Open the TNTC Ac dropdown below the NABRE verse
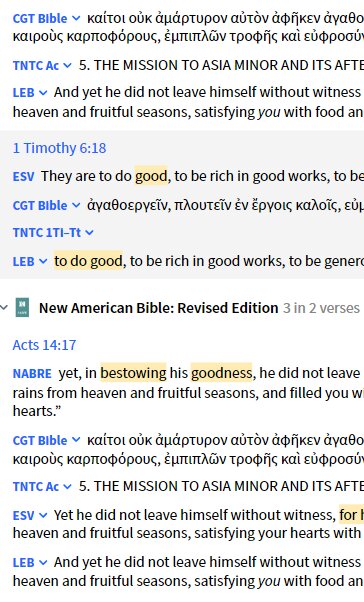This screenshot has width=364, height=602. (68, 487)
